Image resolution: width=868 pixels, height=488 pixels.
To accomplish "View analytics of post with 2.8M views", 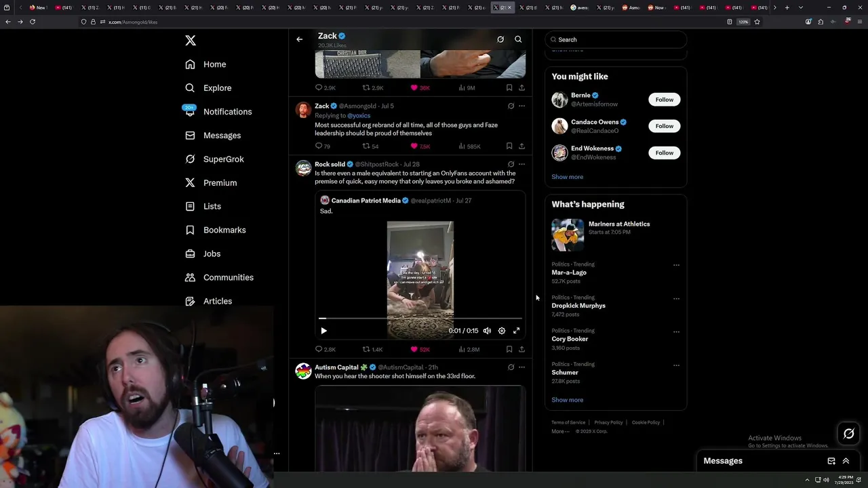I will 469,349.
